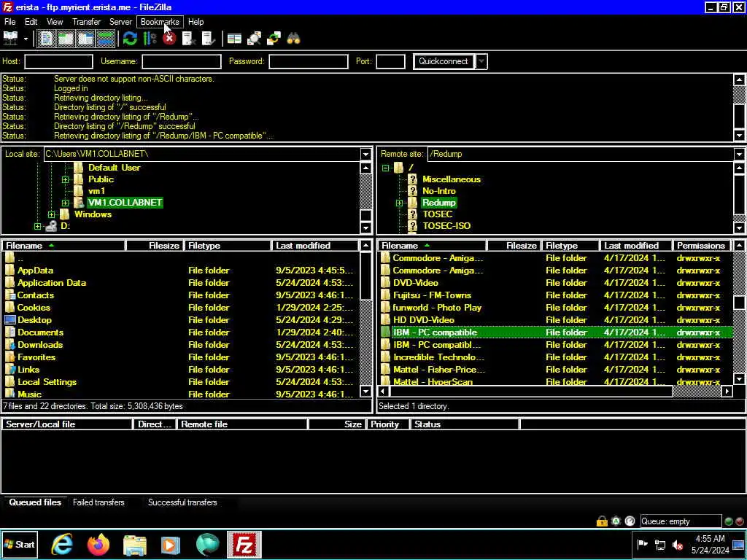This screenshot has height=560, width=747.
Task: Open Site Manager dropdown arrow
Action: (26, 39)
